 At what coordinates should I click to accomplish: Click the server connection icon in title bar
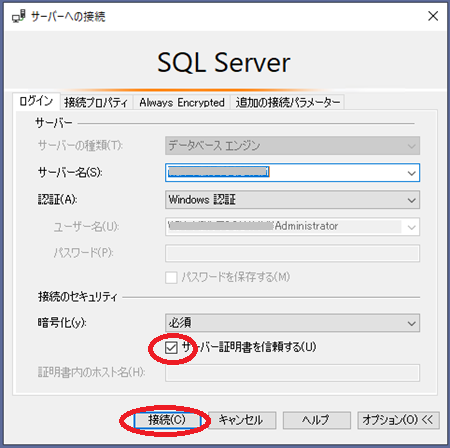point(18,16)
